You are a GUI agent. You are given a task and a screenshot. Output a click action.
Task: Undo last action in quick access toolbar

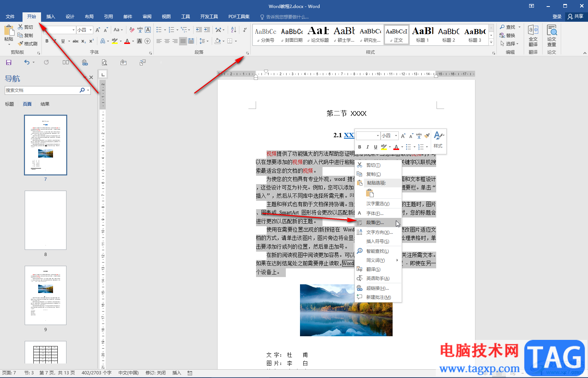[x=27, y=62]
